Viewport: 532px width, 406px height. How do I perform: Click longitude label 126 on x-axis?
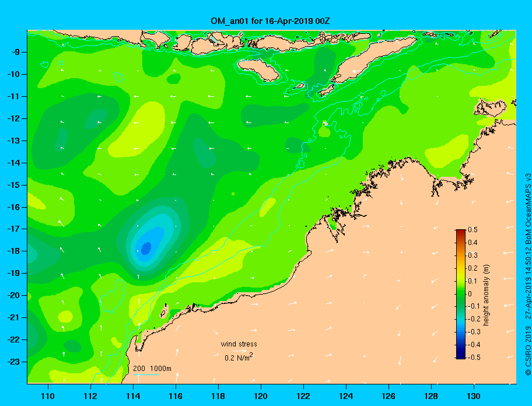(388, 396)
